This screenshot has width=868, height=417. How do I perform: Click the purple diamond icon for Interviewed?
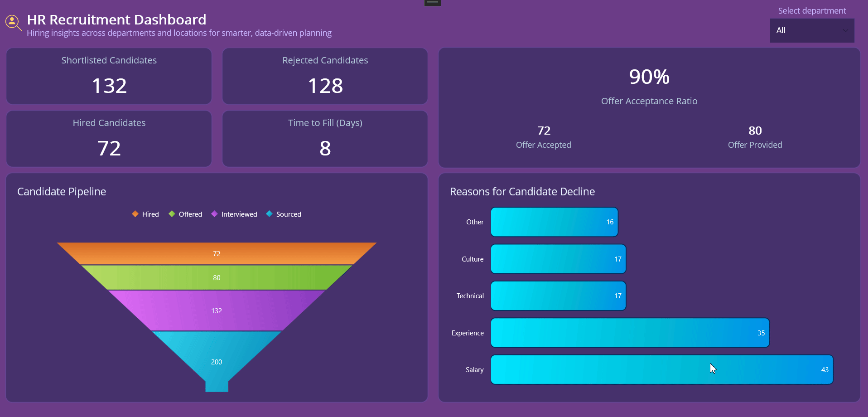[214, 214]
